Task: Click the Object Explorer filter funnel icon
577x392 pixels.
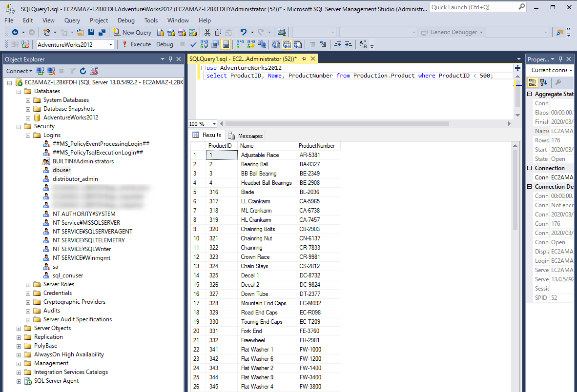Action: click(73, 71)
